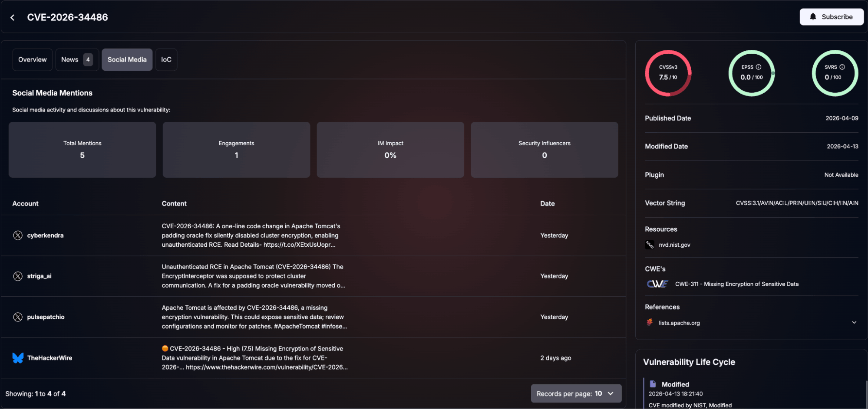The width and height of the screenshot is (868, 409).
Task: Open the Overview tab
Action: (33, 59)
